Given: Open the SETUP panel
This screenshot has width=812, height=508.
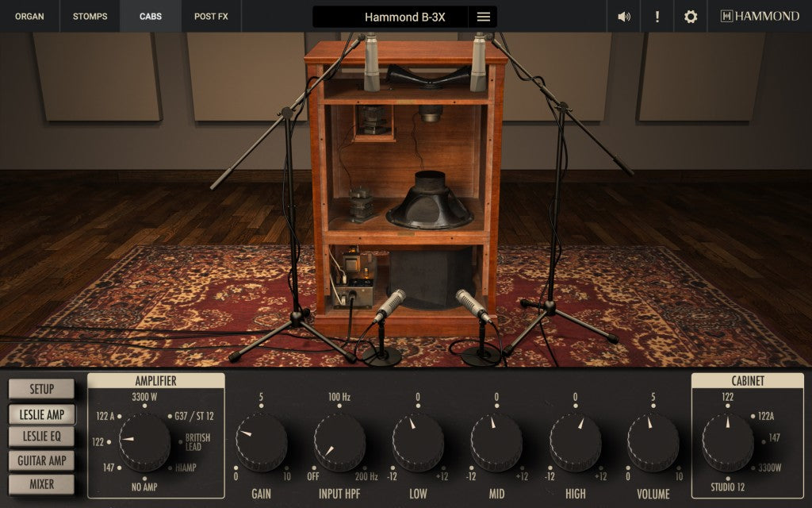Looking at the screenshot, I should (x=43, y=389).
